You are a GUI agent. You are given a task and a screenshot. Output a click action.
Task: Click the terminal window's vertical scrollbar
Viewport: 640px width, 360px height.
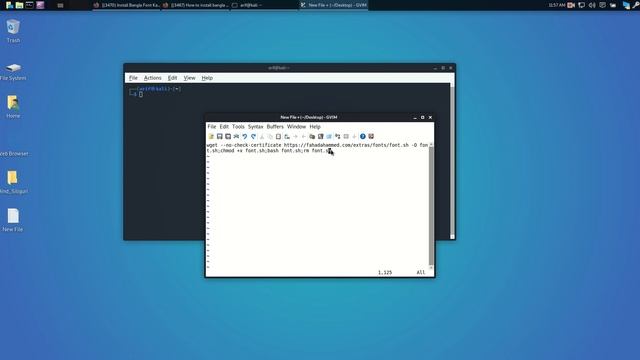coord(452,161)
